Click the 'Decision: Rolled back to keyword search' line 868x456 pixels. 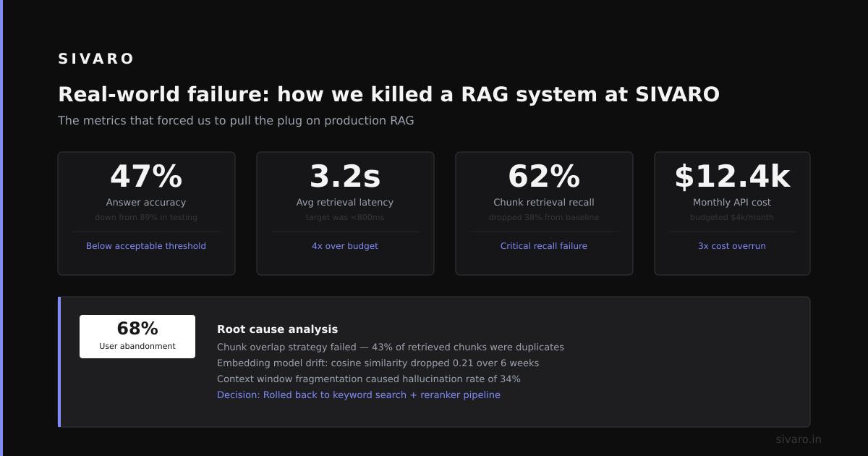[359, 395]
